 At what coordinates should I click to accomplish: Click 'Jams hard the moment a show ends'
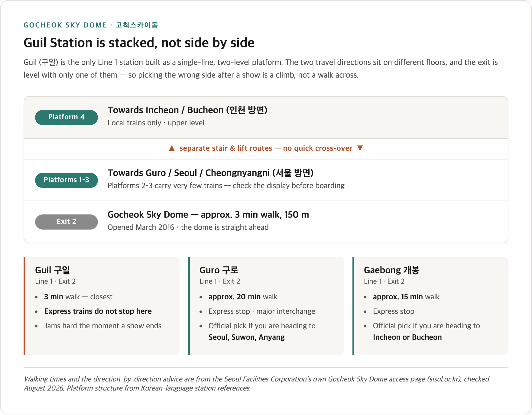(103, 326)
